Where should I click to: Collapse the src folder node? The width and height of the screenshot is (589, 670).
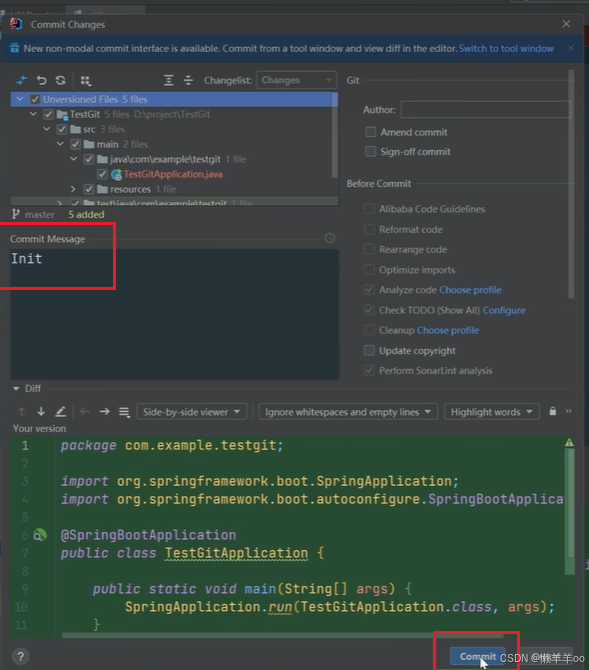(x=47, y=129)
